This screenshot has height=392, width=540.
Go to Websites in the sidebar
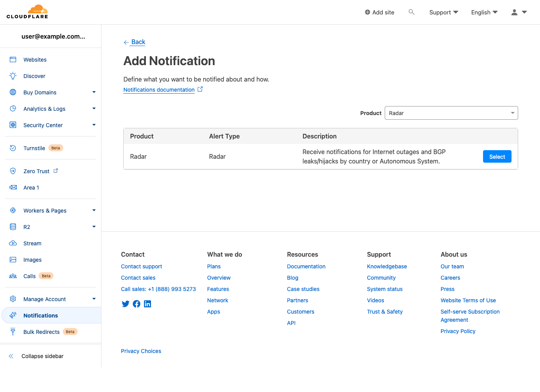tap(35, 60)
